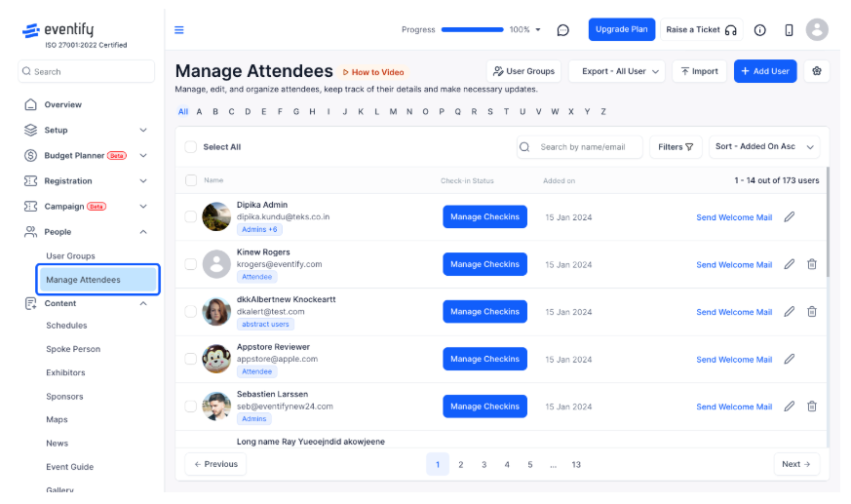Select the Kinew Rogers row checkbox
The width and height of the screenshot is (851, 504).
(190, 264)
